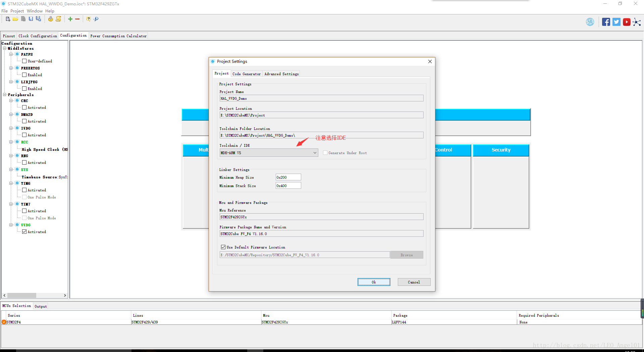Confirm Project Settings with Ok
This screenshot has height=352, width=644.
(x=374, y=282)
